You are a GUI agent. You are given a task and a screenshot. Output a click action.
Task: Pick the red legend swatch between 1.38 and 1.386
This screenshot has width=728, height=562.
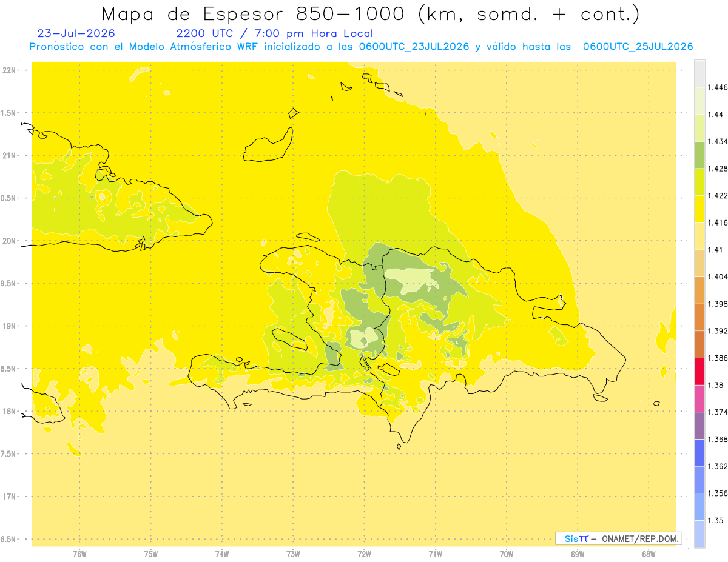pyautogui.click(x=699, y=371)
